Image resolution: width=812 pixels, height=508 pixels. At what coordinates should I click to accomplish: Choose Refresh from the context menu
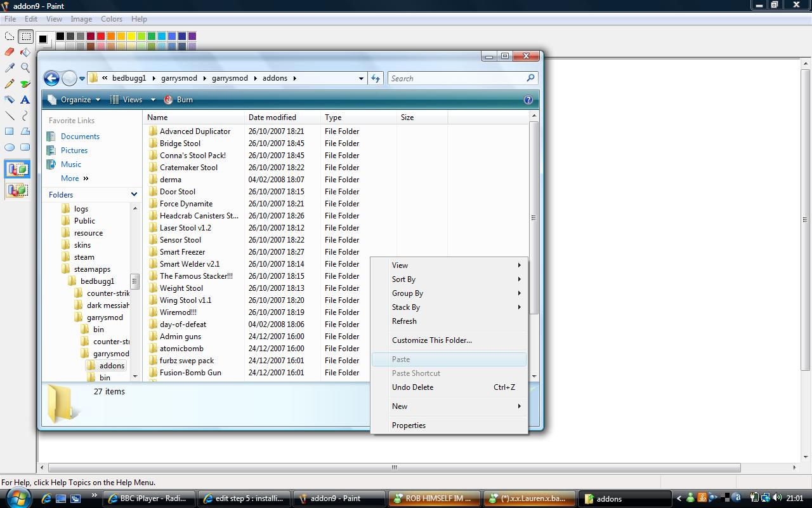pyautogui.click(x=449, y=321)
